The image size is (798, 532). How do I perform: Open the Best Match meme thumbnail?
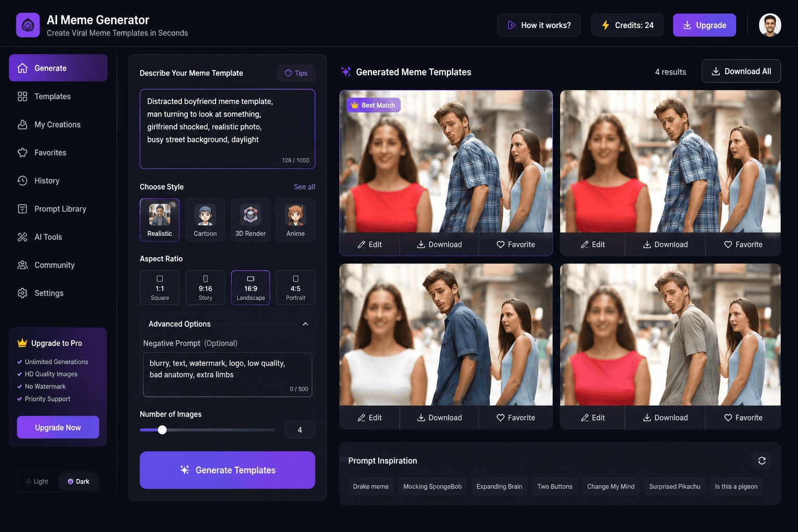(446, 162)
